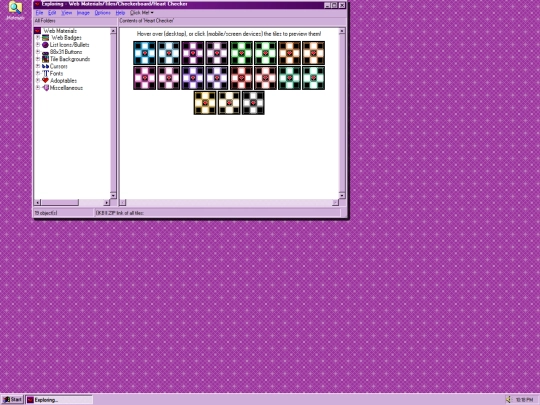Open the File menu
540x405 pixels.
coord(39,13)
